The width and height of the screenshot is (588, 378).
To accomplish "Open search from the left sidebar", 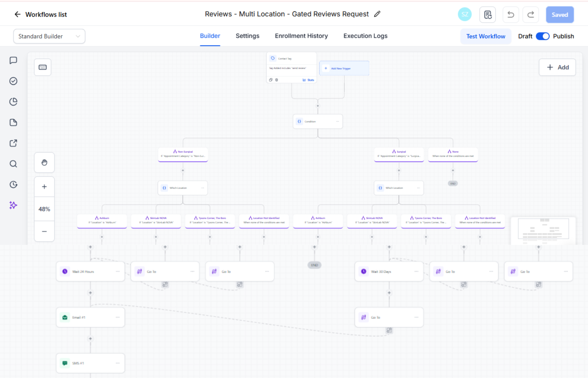I will click(x=13, y=164).
